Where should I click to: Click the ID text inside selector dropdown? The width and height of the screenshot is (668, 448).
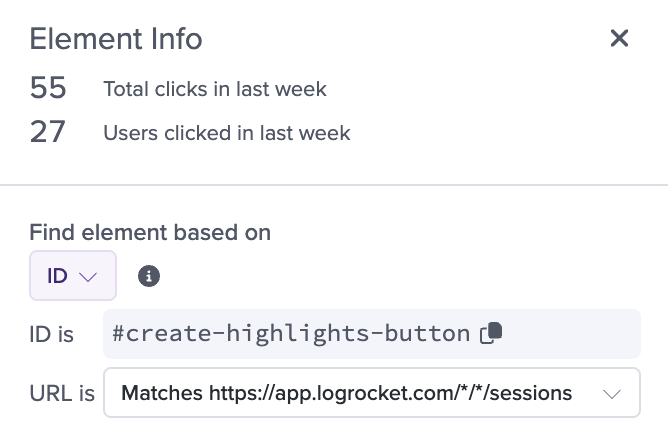click(57, 276)
